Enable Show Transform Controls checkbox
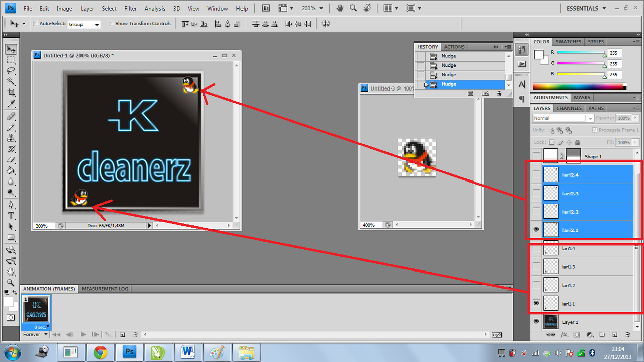This screenshot has width=644, height=362. pos(111,24)
